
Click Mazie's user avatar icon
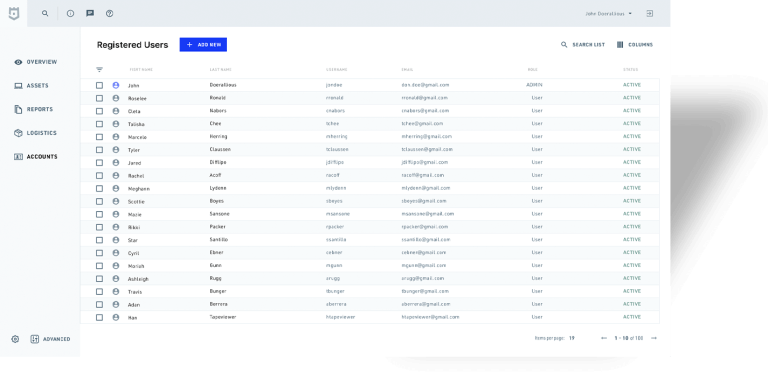pos(116,214)
